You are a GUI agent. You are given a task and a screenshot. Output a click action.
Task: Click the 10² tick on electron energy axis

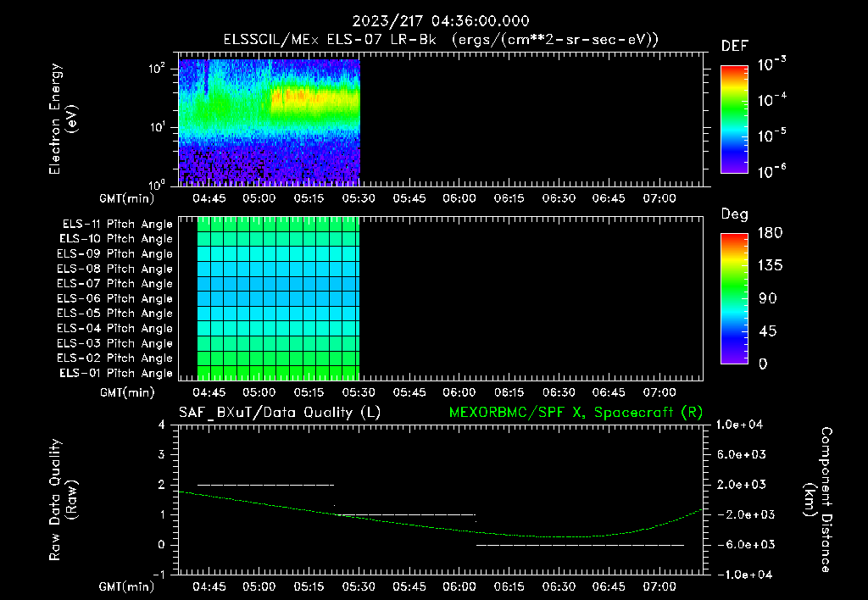[x=157, y=69]
